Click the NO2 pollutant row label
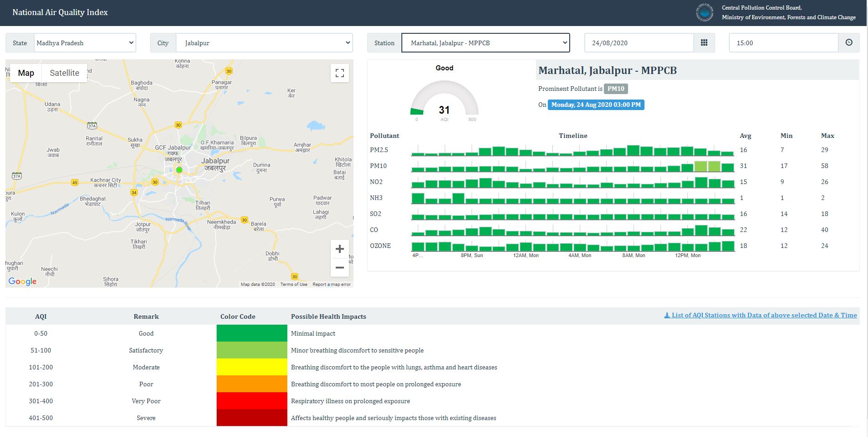The image size is (868, 437). 376,182
